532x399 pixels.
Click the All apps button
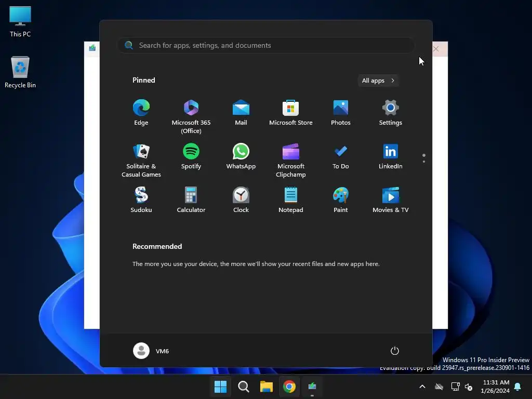pos(378,81)
